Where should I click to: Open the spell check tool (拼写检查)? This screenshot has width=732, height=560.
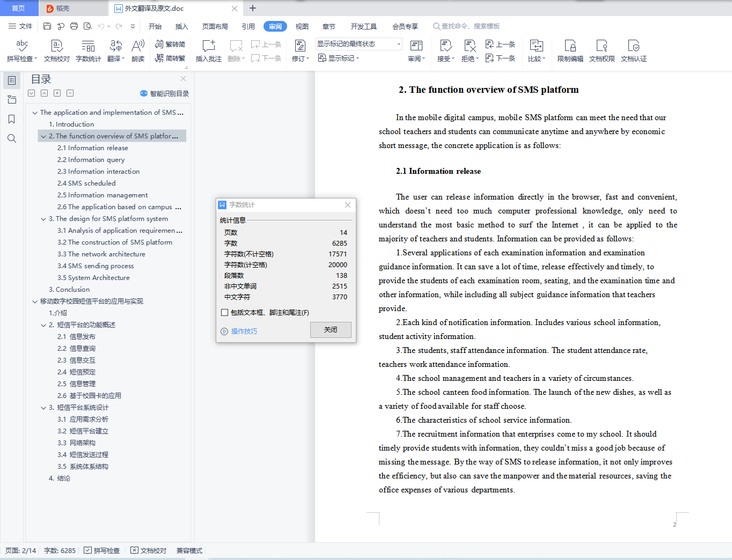(22, 51)
